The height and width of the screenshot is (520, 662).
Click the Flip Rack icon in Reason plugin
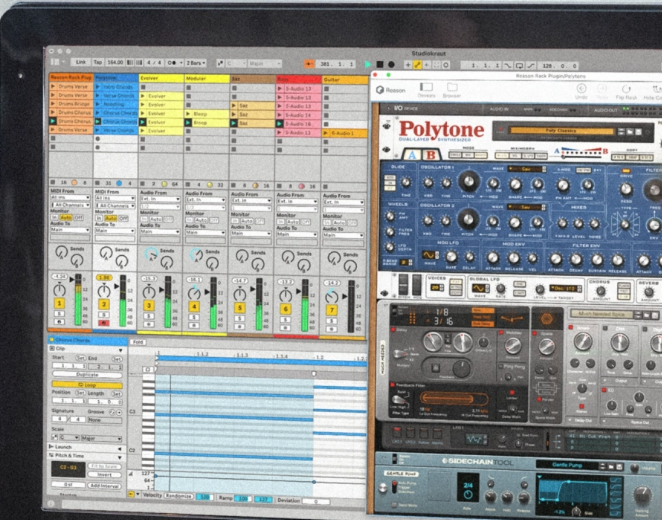click(626, 89)
